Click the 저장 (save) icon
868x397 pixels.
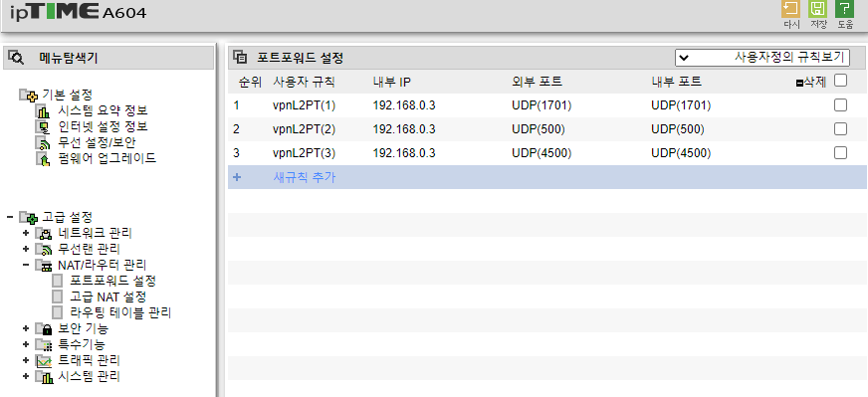tap(817, 9)
